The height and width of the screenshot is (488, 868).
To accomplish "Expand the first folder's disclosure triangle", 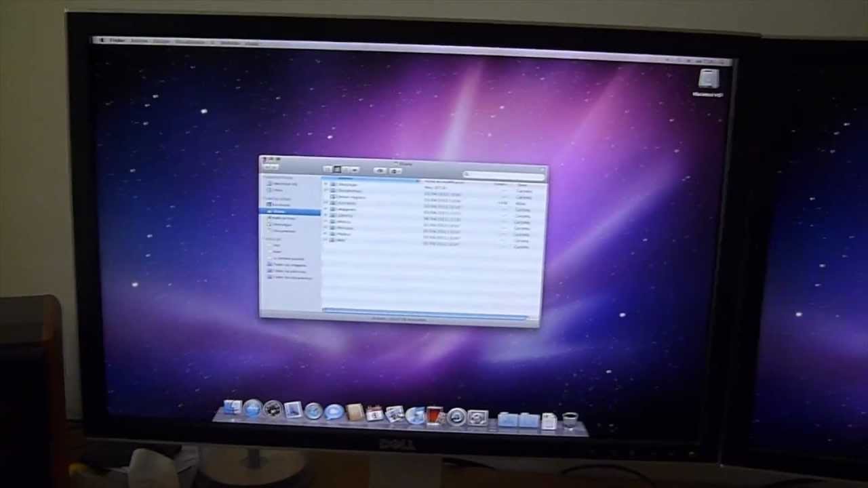I will (x=326, y=184).
